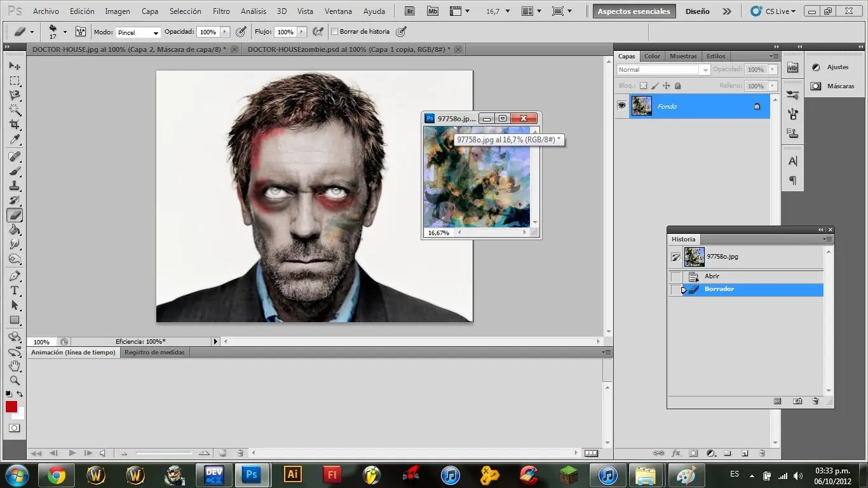Screen dimensions: 868x488
Task: Select the Aspectos esenciales workspace
Action: [634, 11]
